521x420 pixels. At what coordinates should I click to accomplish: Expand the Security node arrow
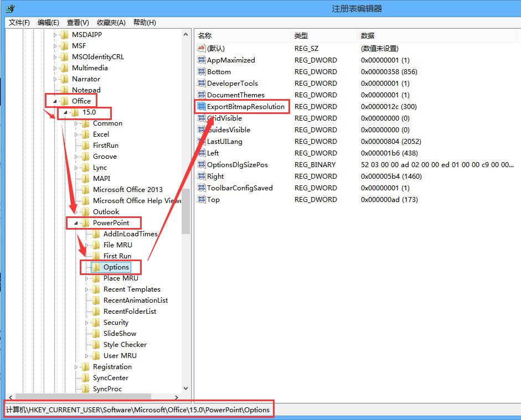tap(87, 323)
